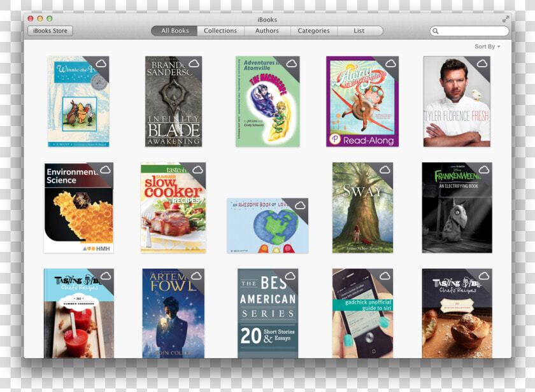The image size is (535, 392).
Task: Click the cloud icon on Tyler Florence Fresh
Action: (x=481, y=64)
